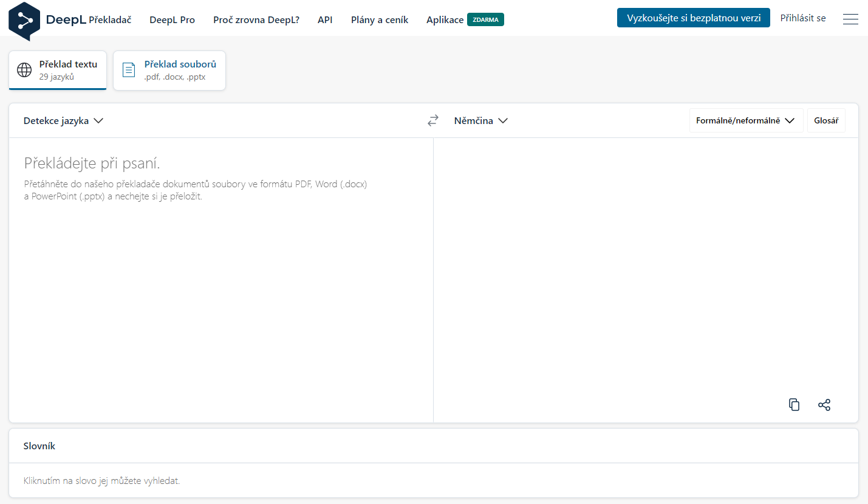Click the '.pdf, .docx, .pptx' label
The width and height of the screenshot is (868, 504).
[x=175, y=77]
